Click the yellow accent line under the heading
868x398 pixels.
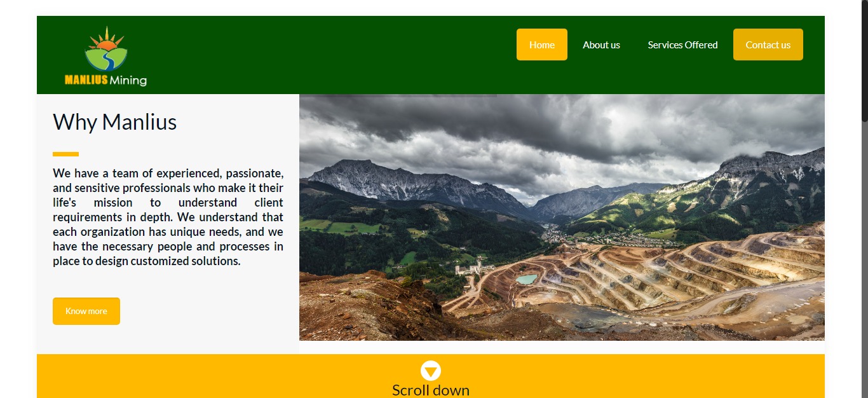(x=65, y=154)
